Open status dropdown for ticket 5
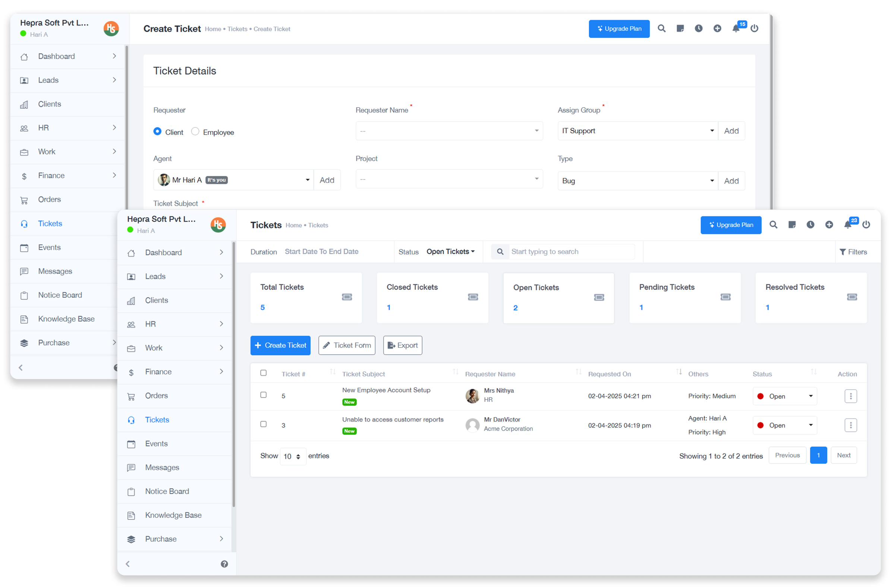Screen dimensions: 891x588 coord(784,396)
